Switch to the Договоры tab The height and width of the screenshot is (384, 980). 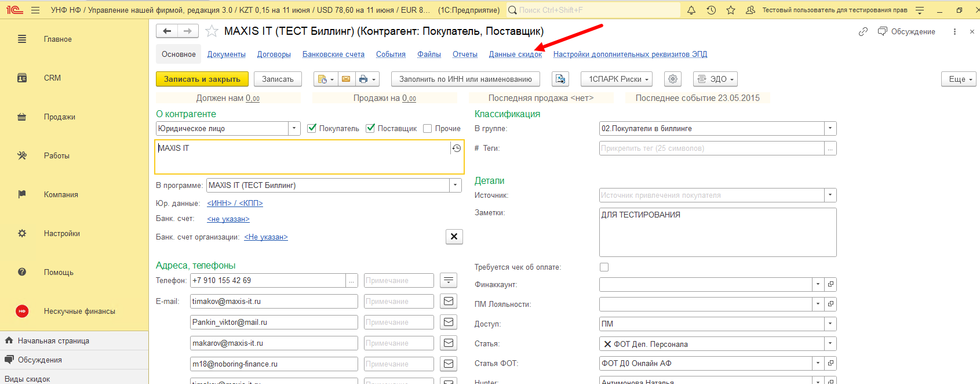pyautogui.click(x=274, y=55)
